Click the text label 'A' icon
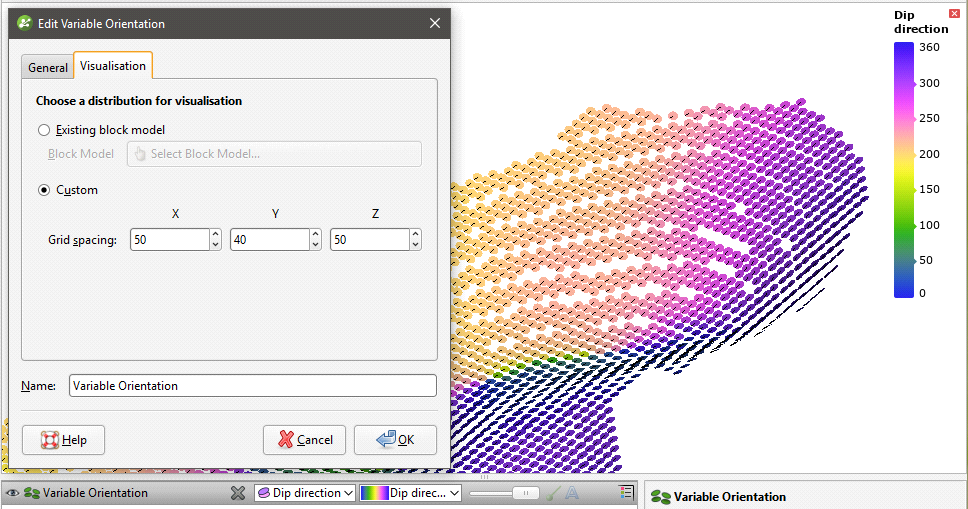Image resolution: width=968 pixels, height=509 pixels. 572,493
